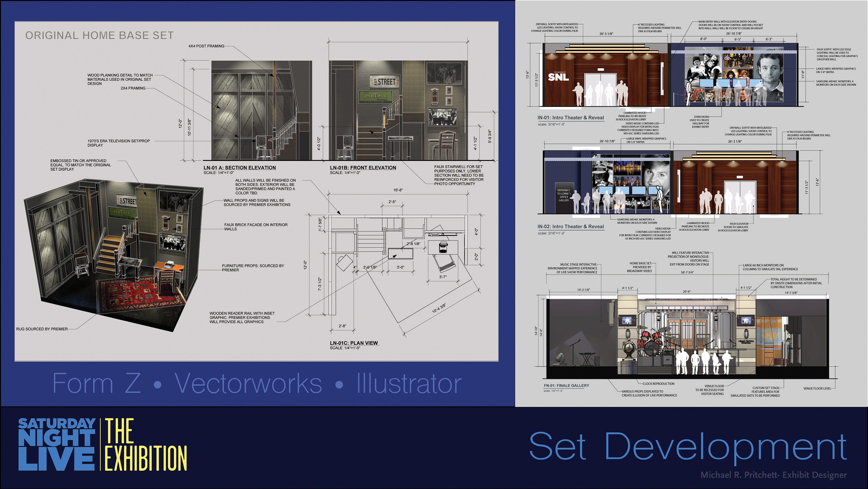Click the "FN-01: FINALE GALLERY" title
Image resolution: width=868 pixels, height=489 pixels.
pyautogui.click(x=566, y=385)
